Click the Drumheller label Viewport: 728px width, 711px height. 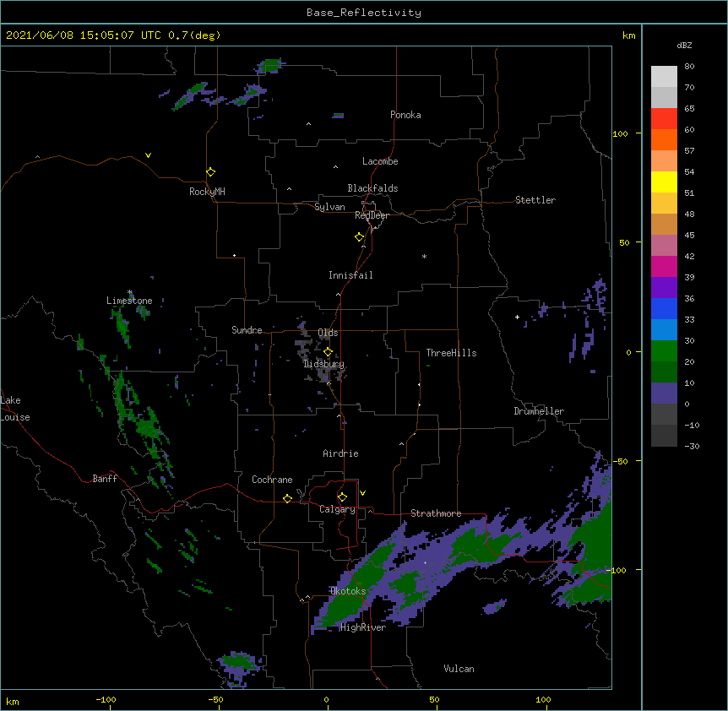(539, 411)
